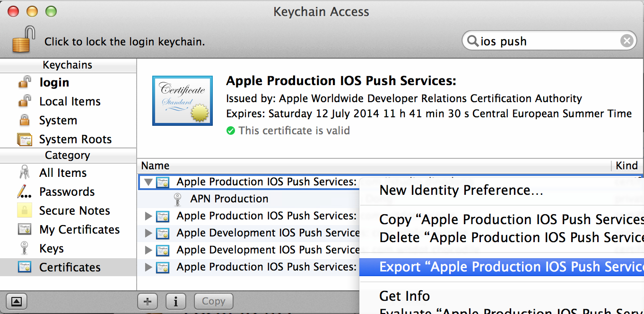Open the Certificates category
Screen dimensions: 644x314
(x=68, y=267)
